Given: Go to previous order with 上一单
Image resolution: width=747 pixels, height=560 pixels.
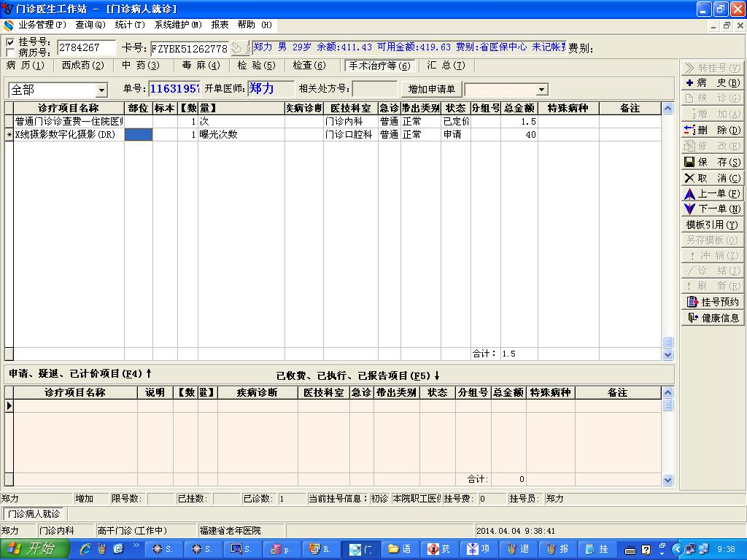Looking at the screenshot, I should point(712,194).
